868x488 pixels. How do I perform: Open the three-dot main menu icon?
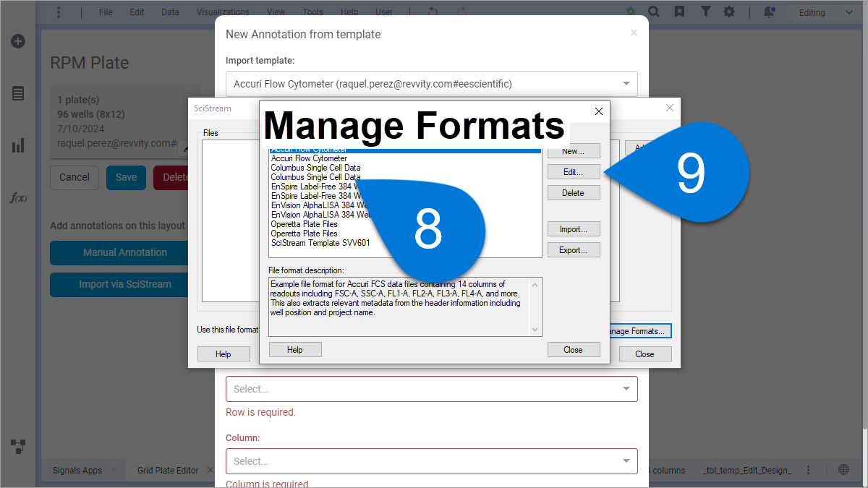coord(59,12)
